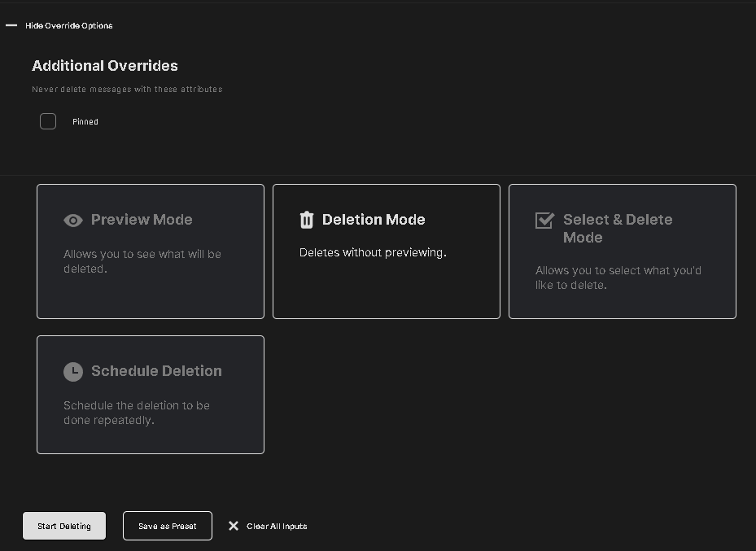
Task: Click the minus icon beside Hide Override Options
Action: (11, 25)
